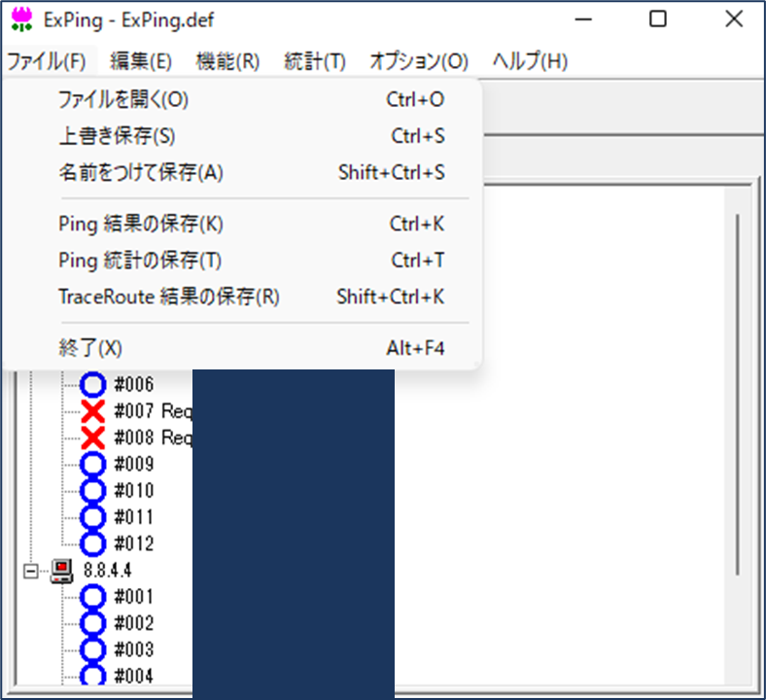The height and width of the screenshot is (700, 766).
Task: Select the #007 Req result row text
Action: 154,411
